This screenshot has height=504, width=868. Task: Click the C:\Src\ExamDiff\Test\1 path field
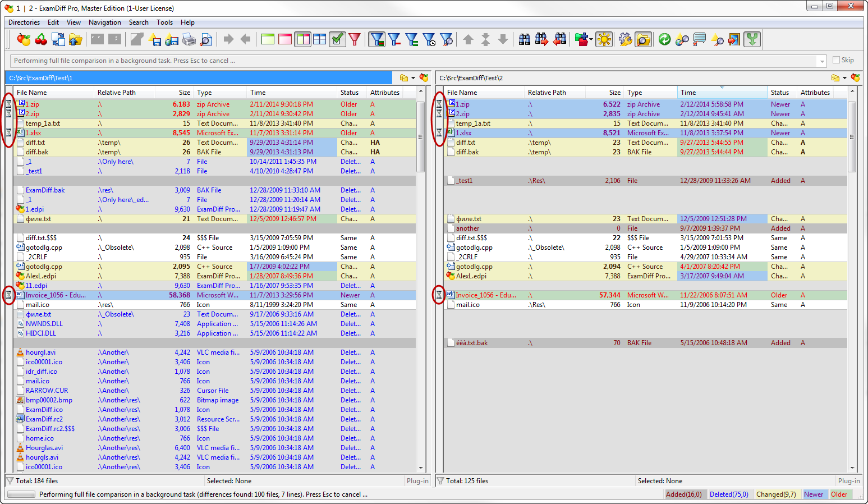(x=199, y=78)
